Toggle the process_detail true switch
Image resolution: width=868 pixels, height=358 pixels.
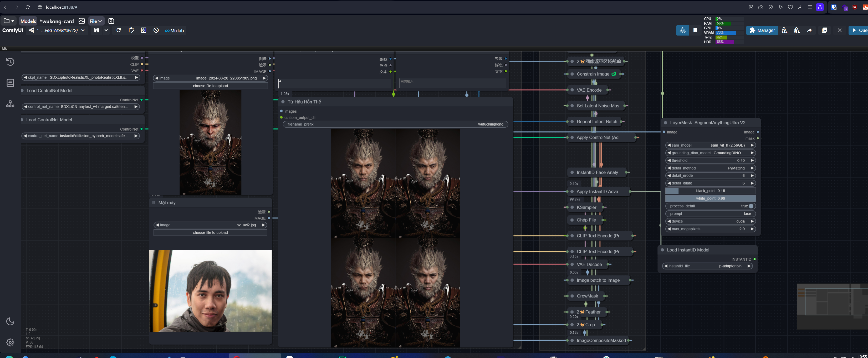coord(751,206)
